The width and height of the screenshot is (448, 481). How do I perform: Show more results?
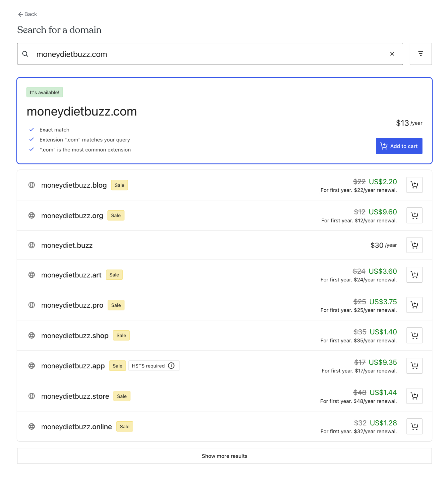tap(224, 456)
